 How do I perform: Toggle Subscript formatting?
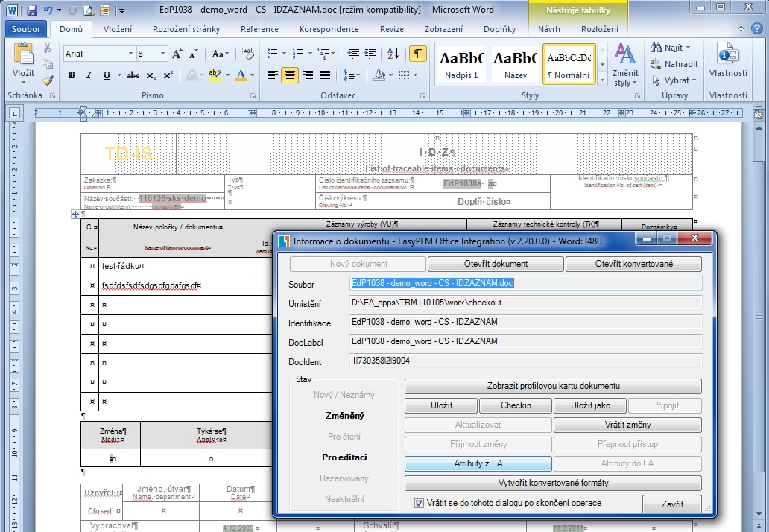tap(151, 75)
